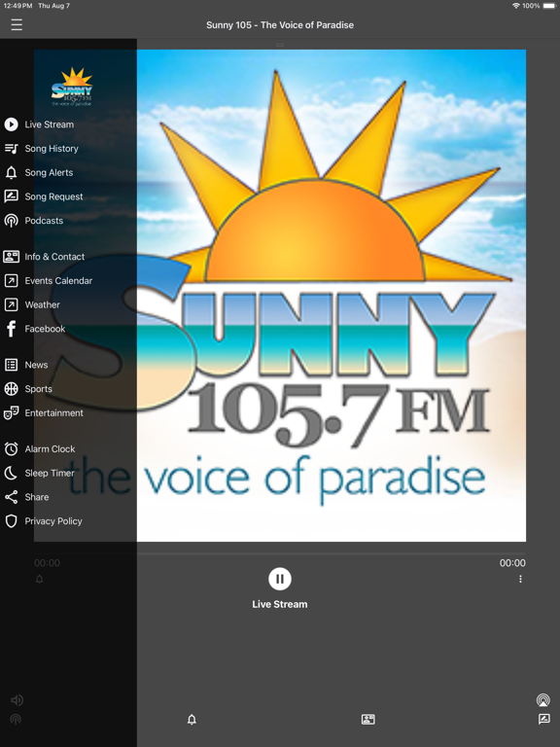This screenshot has height=747, width=560.
Task: Open Events Calendar link
Action: point(58,280)
